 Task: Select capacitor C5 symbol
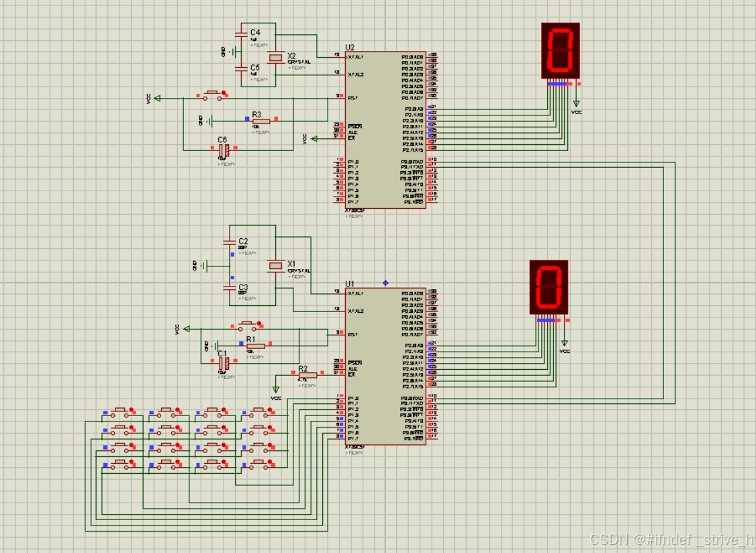(x=241, y=69)
